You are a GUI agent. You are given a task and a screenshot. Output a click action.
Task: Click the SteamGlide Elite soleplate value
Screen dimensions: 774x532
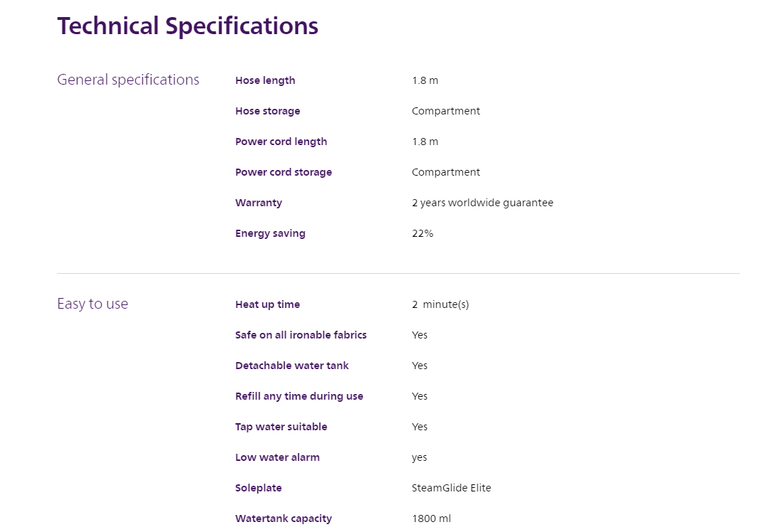click(451, 488)
